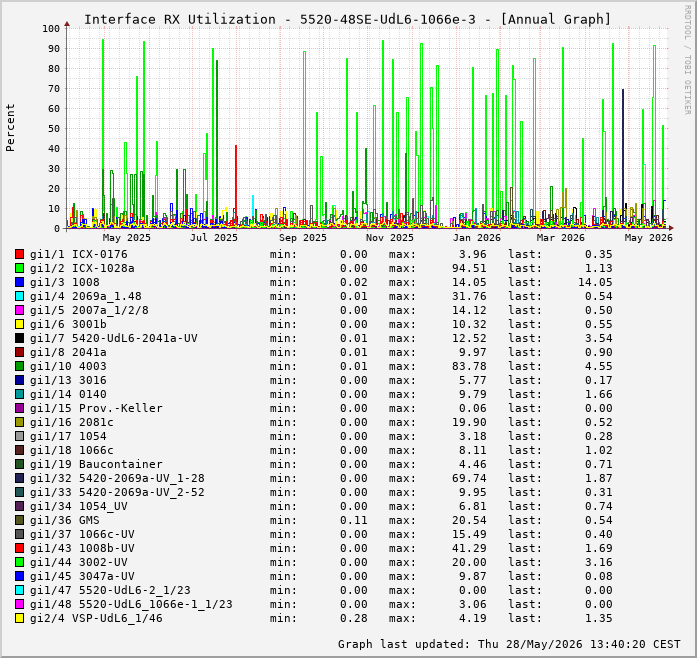Click the blue swatch for gi1/45 3047a-UV
The height and width of the screenshot is (658, 697).
[x=19, y=576]
